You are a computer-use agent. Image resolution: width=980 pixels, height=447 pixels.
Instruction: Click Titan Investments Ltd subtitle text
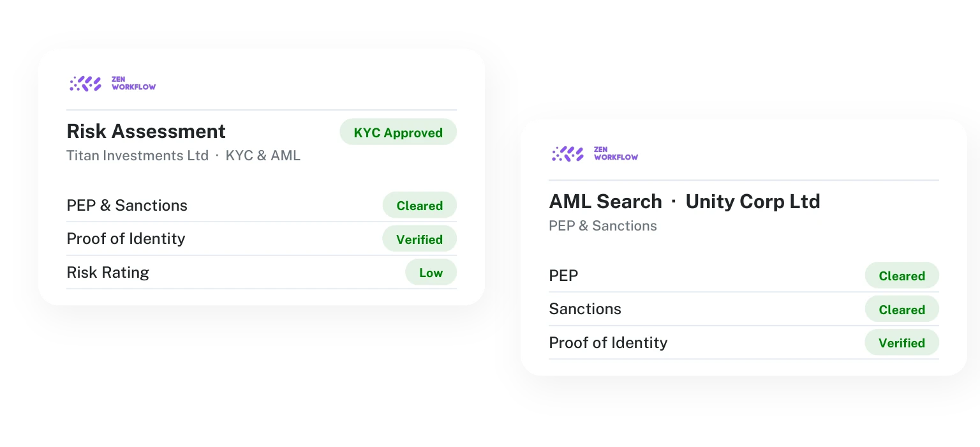click(x=138, y=155)
